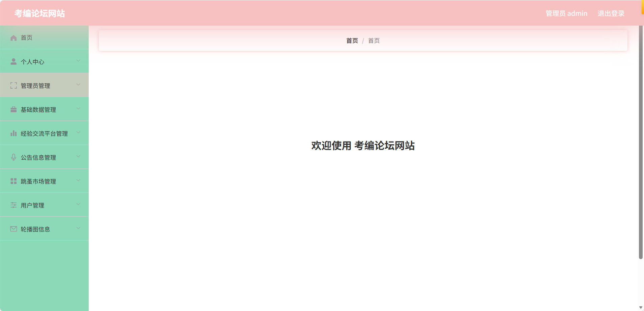Expand the 经验交流平台管理 chevron

(78, 132)
